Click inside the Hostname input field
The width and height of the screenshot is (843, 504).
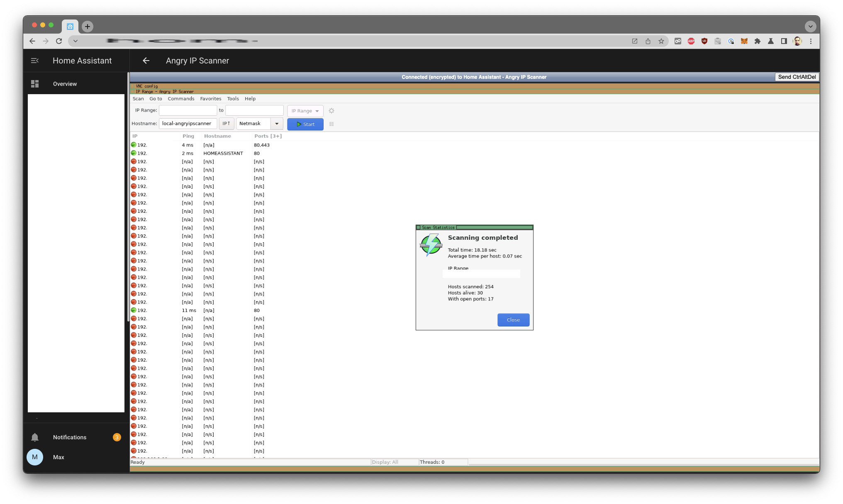point(187,123)
